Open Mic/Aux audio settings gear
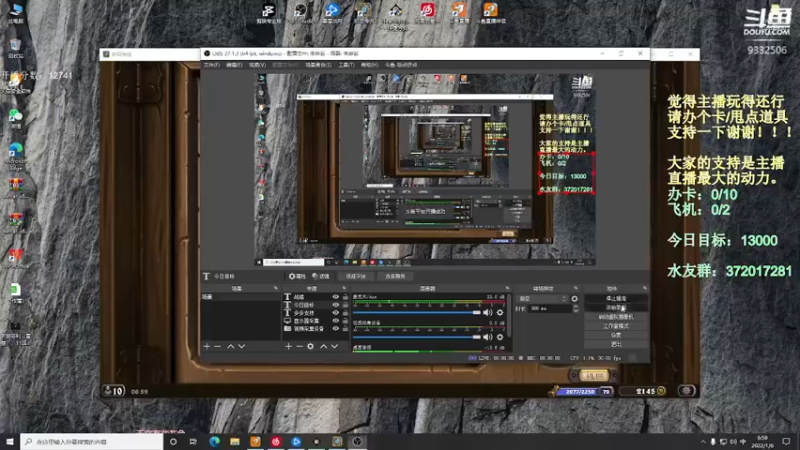Image resolution: width=800 pixels, height=450 pixels. 500,312
